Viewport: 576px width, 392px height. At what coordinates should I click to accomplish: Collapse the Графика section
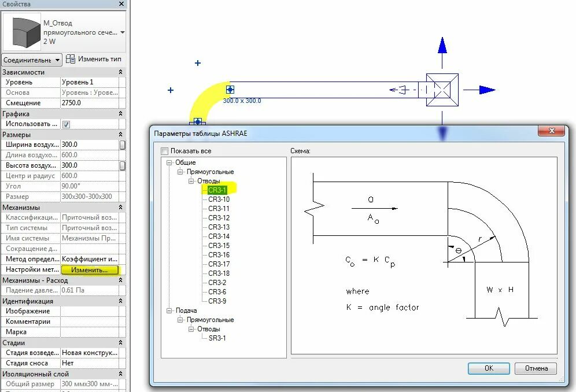tap(120, 114)
